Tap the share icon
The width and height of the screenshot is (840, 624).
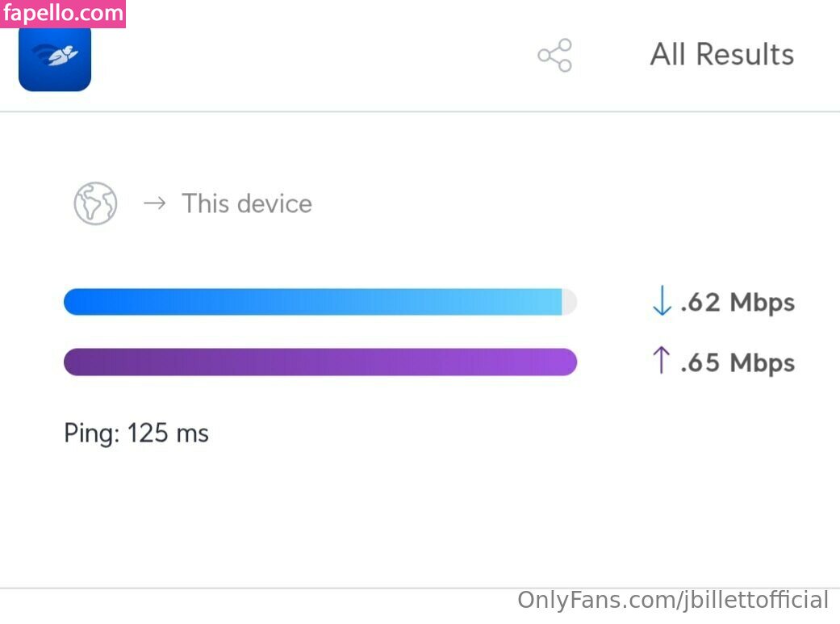click(554, 55)
